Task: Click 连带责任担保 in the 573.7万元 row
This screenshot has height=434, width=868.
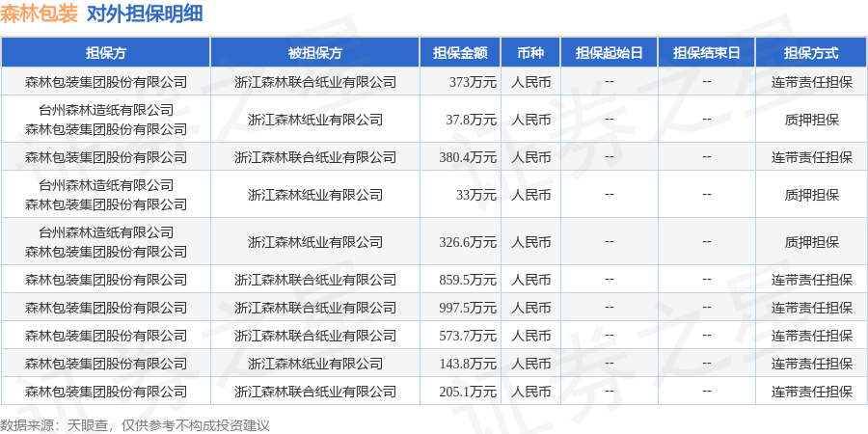Action: [811, 336]
